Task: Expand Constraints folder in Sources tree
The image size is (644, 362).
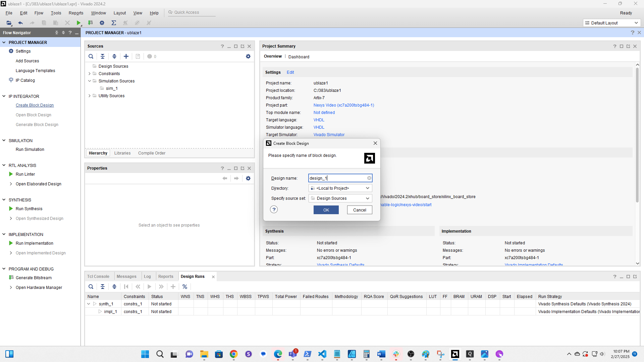Action: 90,74
